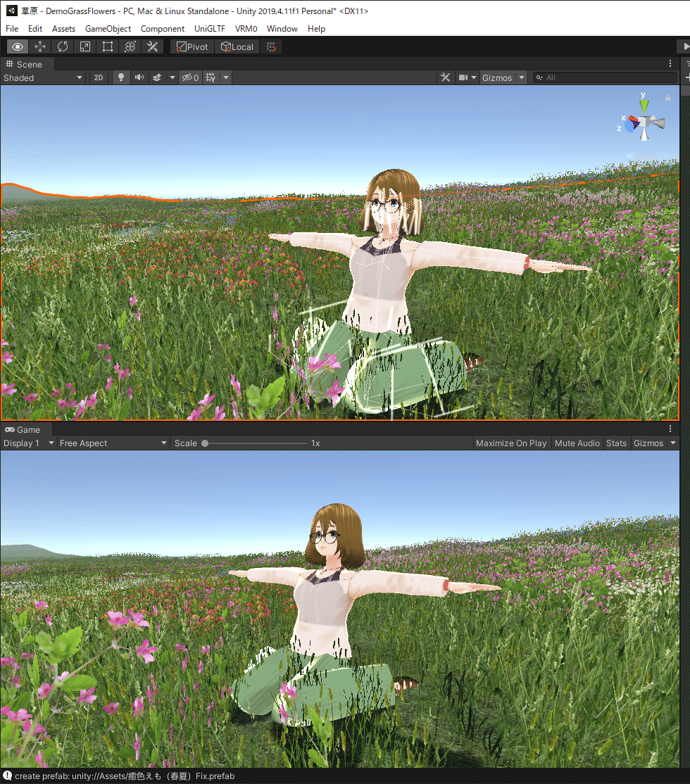The width and height of the screenshot is (690, 784).
Task: Open grid settings dropdown arrow
Action: point(226,77)
